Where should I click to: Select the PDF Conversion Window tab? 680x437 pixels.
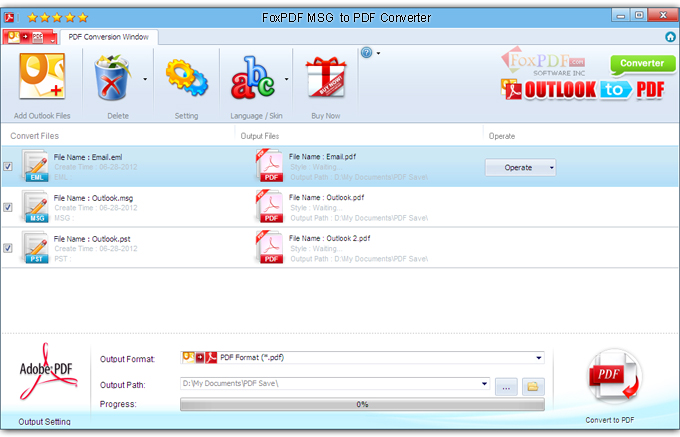(x=108, y=37)
